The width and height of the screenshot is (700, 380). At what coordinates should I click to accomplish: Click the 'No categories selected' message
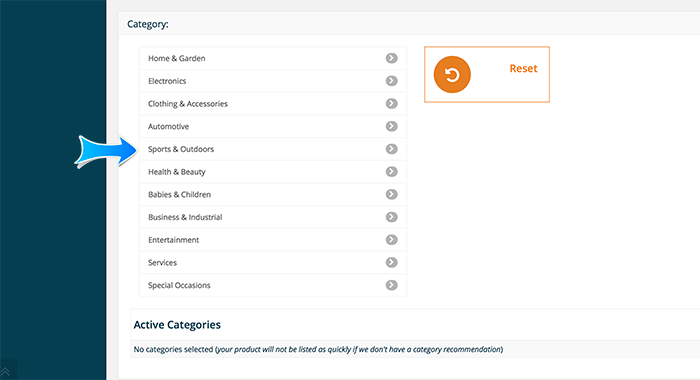tap(318, 349)
